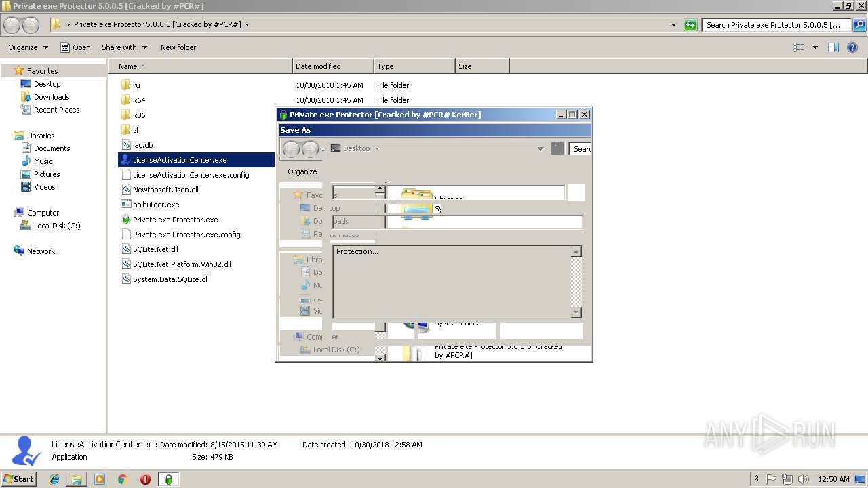The height and width of the screenshot is (488, 868).
Task: Launch Chrome from the taskbar
Action: pyautogui.click(x=123, y=479)
